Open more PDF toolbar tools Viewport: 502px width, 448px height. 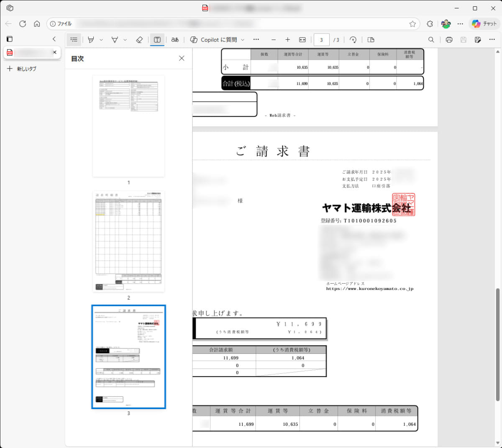click(x=256, y=40)
